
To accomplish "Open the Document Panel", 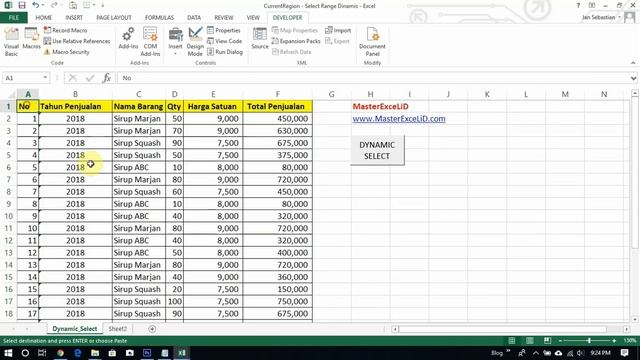I will point(372,42).
